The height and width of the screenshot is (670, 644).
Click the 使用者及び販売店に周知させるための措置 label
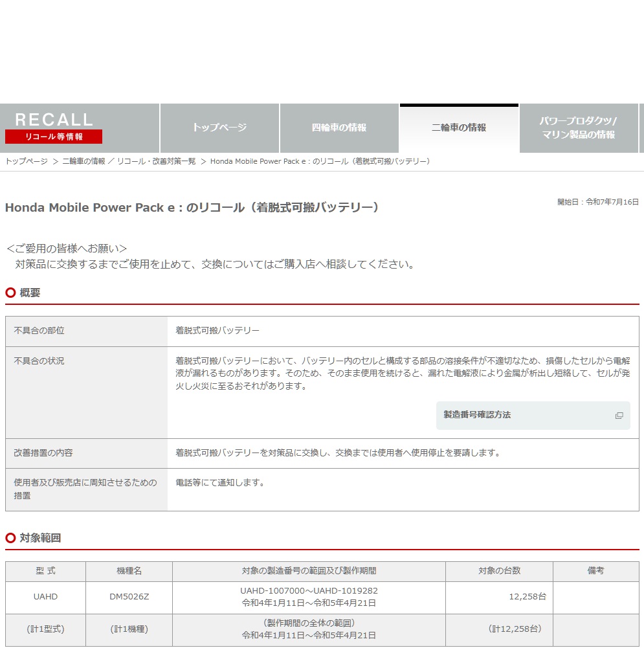85,489
